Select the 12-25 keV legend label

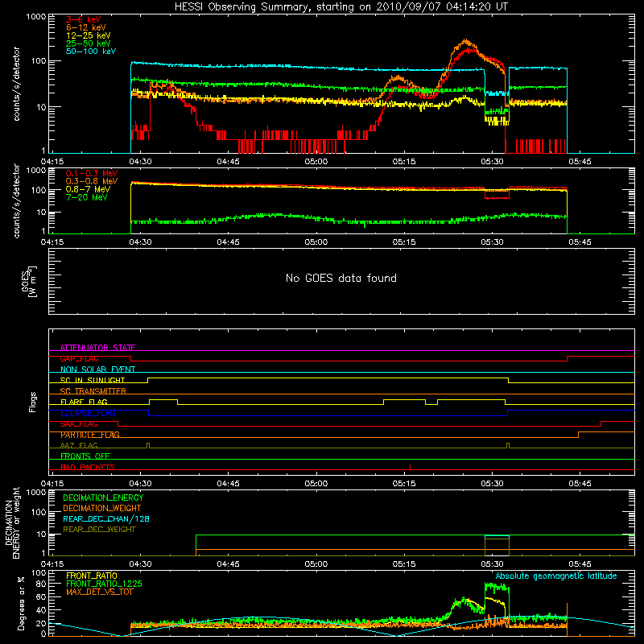(88, 35)
